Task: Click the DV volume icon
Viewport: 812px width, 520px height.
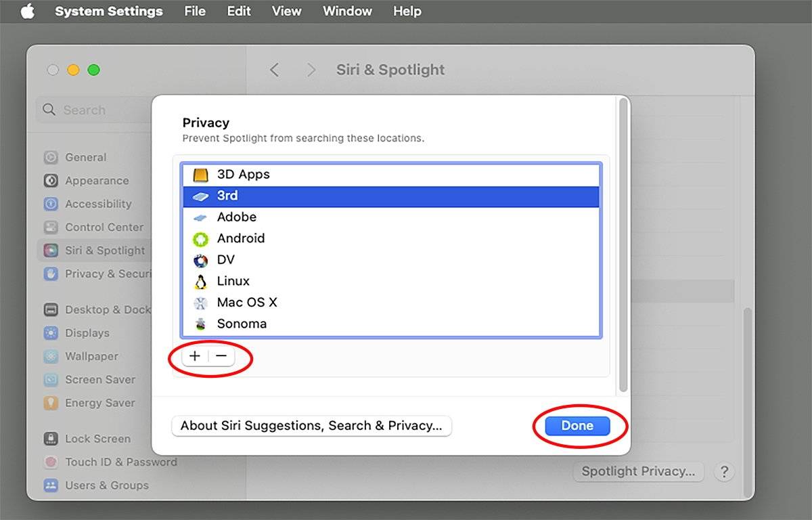Action: (x=200, y=260)
